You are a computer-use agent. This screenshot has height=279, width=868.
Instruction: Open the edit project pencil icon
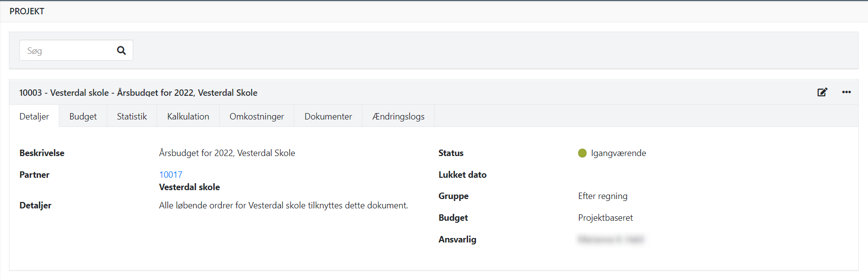point(822,92)
